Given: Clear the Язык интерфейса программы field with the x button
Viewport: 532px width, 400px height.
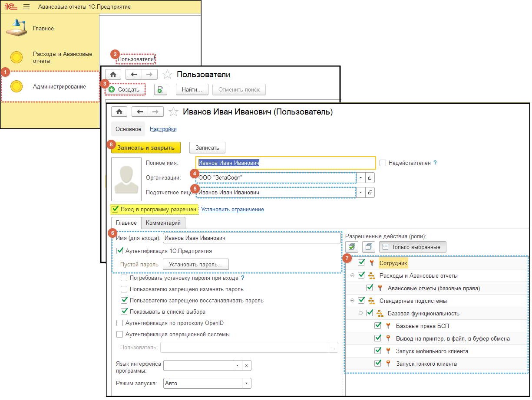Looking at the screenshot, I should coord(246,366).
